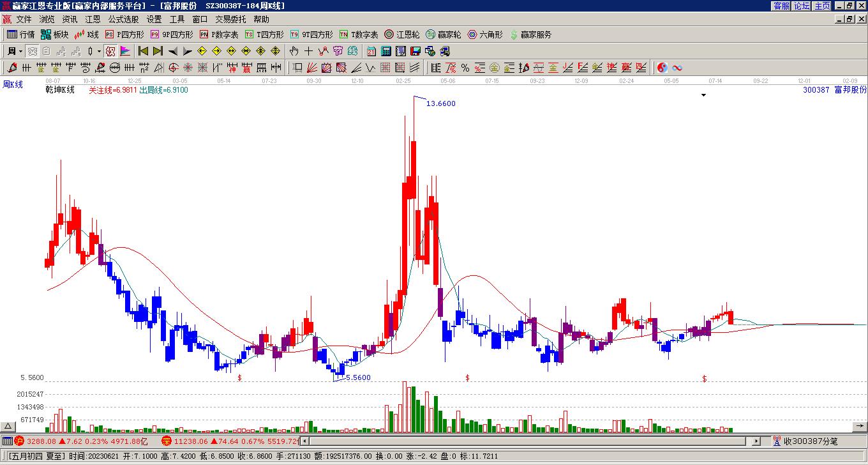This screenshot has height=465, width=868.
Task: Step chart right with the black arrow
Action: 188,51
